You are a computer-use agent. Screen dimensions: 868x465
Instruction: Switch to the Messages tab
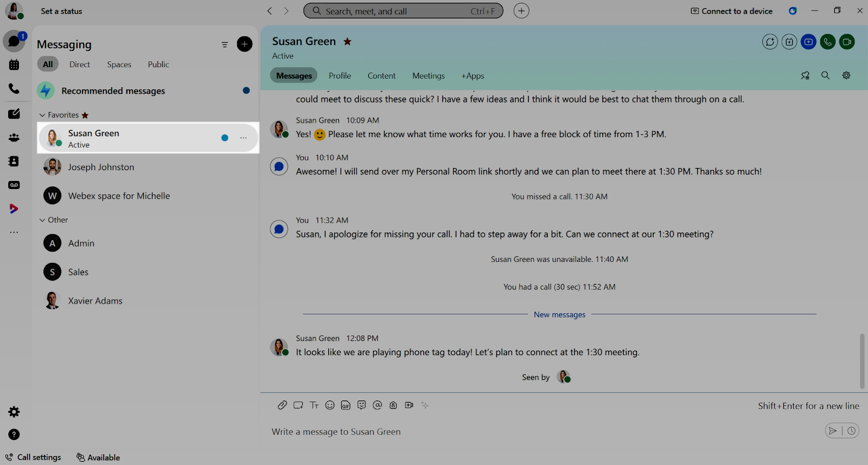point(294,76)
